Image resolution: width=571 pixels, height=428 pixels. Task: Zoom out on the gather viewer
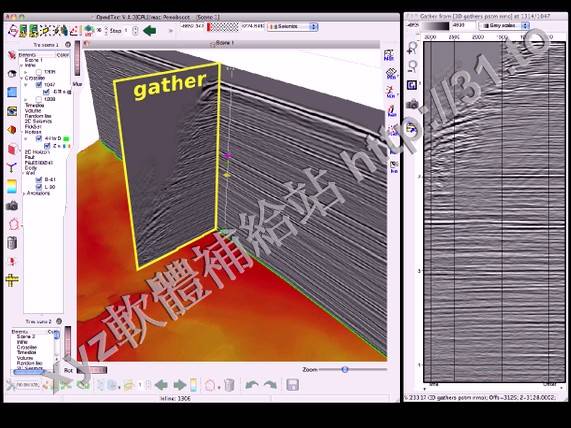(412, 66)
